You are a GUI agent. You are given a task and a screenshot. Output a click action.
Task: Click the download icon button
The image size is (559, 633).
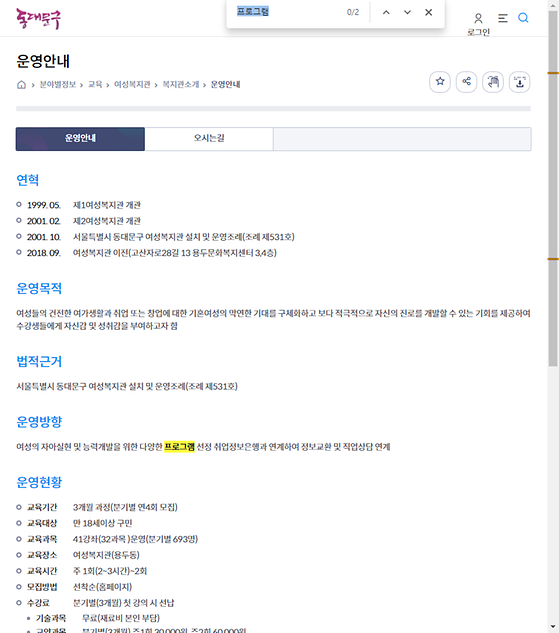tap(519, 82)
